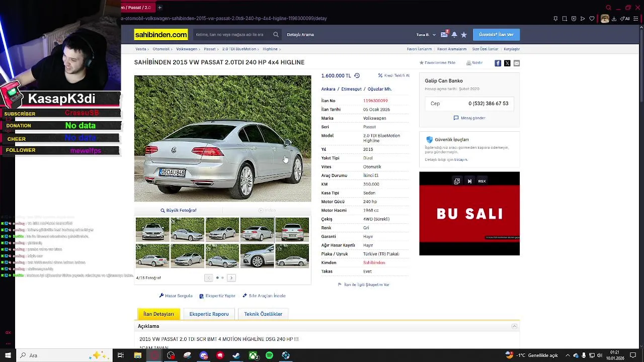Go to next photo thumbnails page
The width and height of the screenshot is (644, 362).
[231, 278]
